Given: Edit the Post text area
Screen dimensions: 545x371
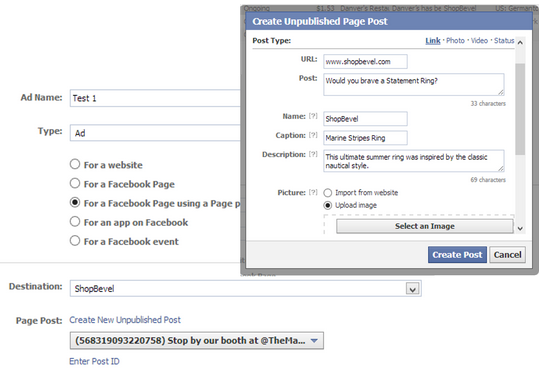Looking at the screenshot, I should (414, 84).
